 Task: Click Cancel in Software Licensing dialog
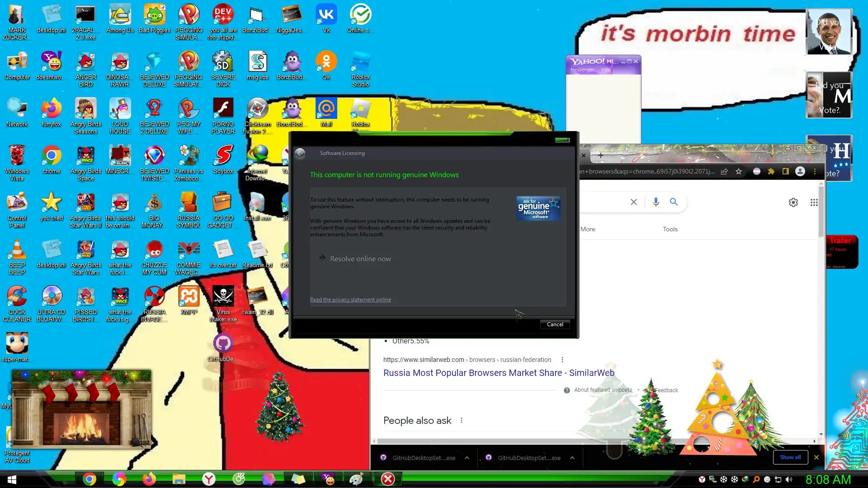tap(555, 324)
